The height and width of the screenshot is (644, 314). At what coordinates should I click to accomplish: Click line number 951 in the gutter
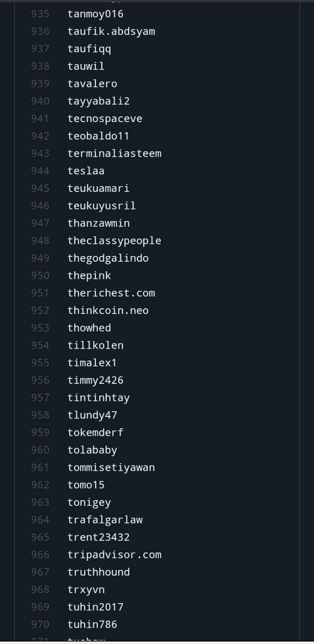point(40,294)
